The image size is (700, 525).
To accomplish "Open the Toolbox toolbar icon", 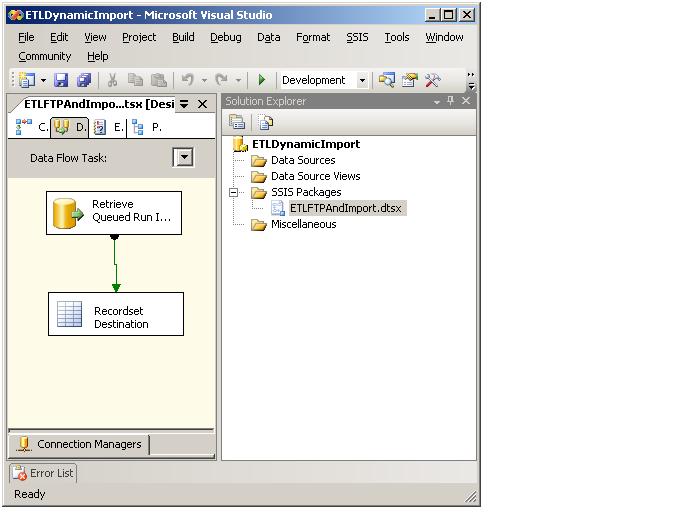I will pyautogui.click(x=432, y=80).
